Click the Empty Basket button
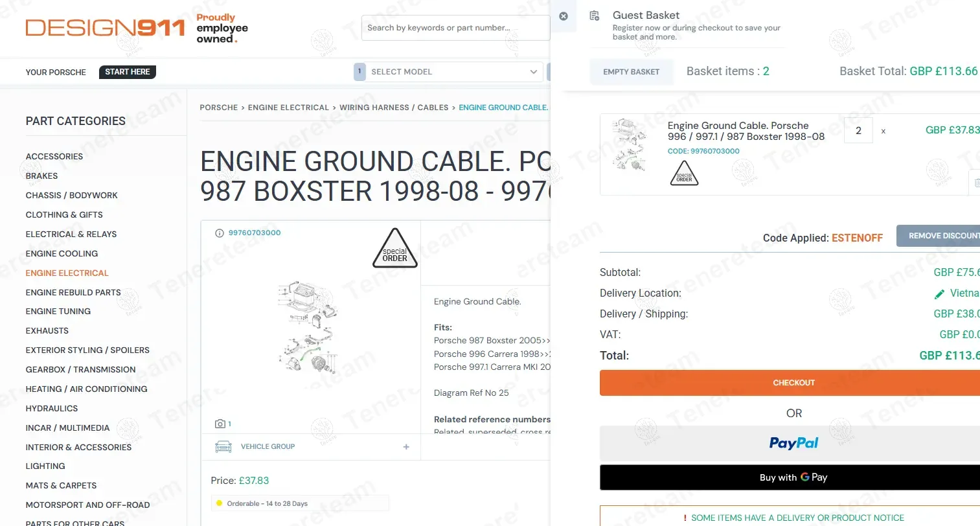Screen dimensions: 980x526 631,72
